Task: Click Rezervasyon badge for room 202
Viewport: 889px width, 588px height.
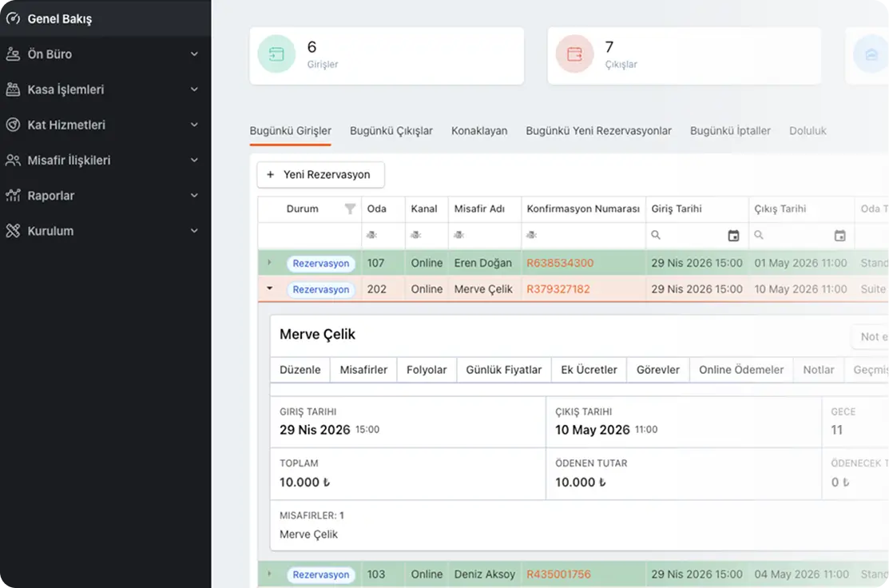Action: (x=321, y=289)
